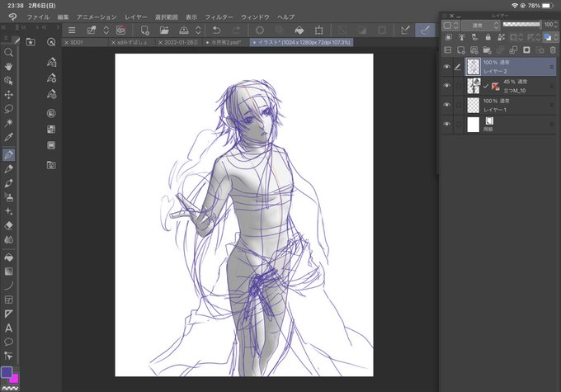561x392 pixels.
Task: Select the Figure curve line tool
Action: click(8, 286)
